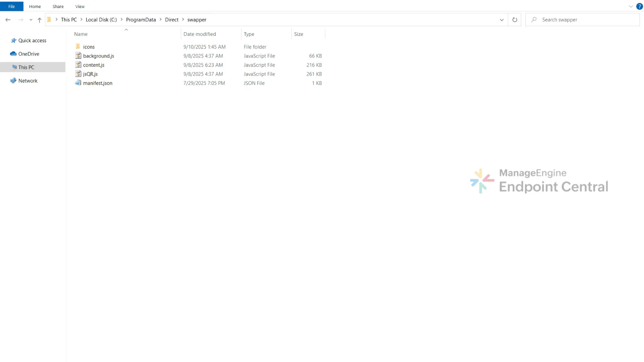Switch to the Share ribbon tab
The height and width of the screenshot is (362, 644).
coord(58,6)
